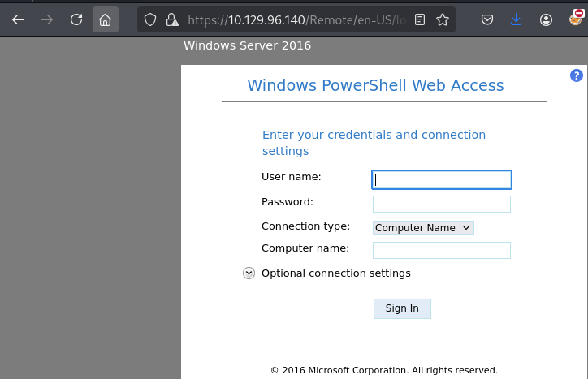Screen dimensions: 588x379
Task: Click the Computer name text box
Action: (x=441, y=250)
